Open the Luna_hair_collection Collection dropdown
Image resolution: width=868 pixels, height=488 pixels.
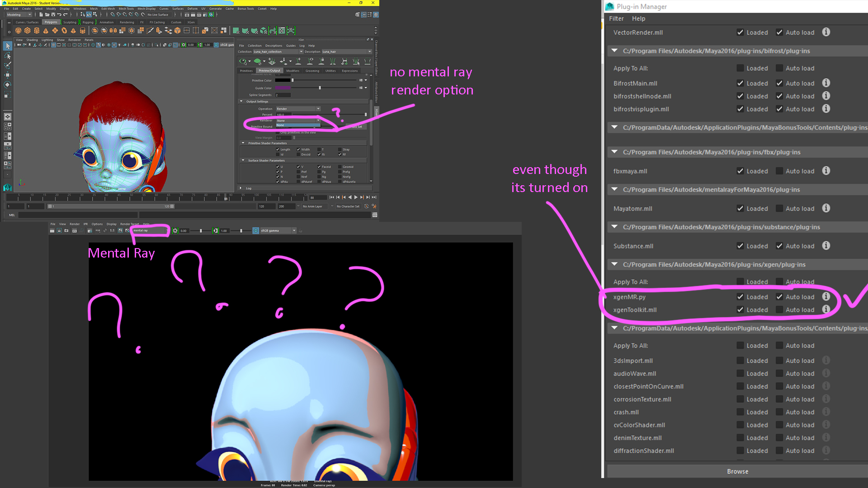click(278, 52)
